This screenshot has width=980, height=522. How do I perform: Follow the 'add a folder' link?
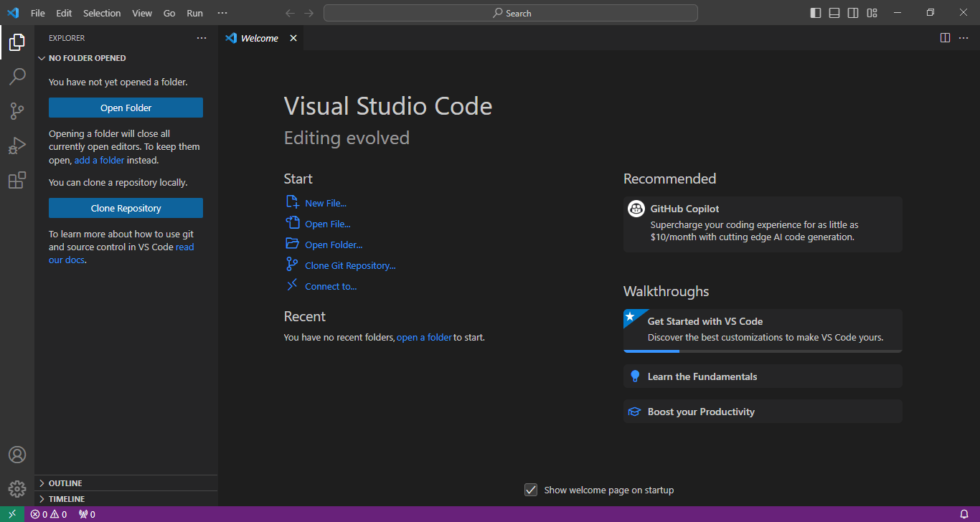pyautogui.click(x=99, y=160)
